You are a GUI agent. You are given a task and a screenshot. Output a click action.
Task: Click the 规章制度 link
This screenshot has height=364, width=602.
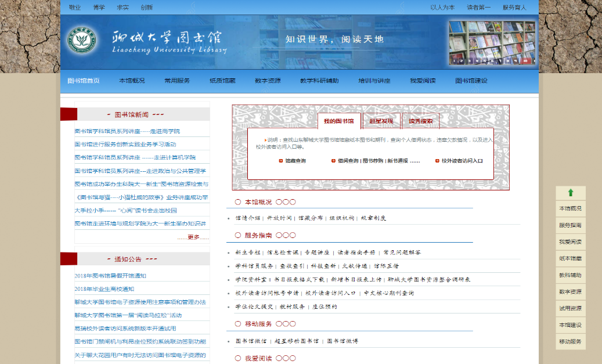373,218
